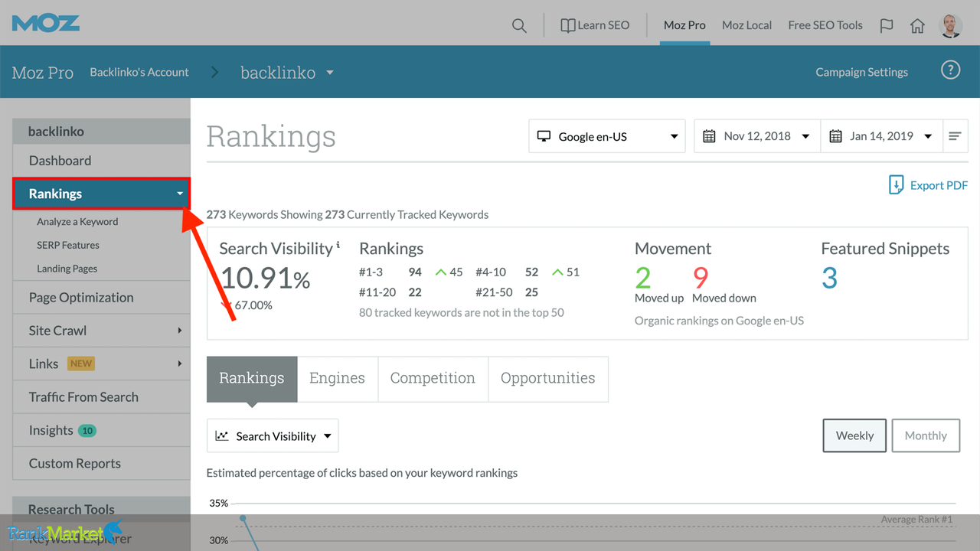Click the calendar icon beside Jan 14, 2019
This screenshot has width=980, height=551.
pos(835,136)
